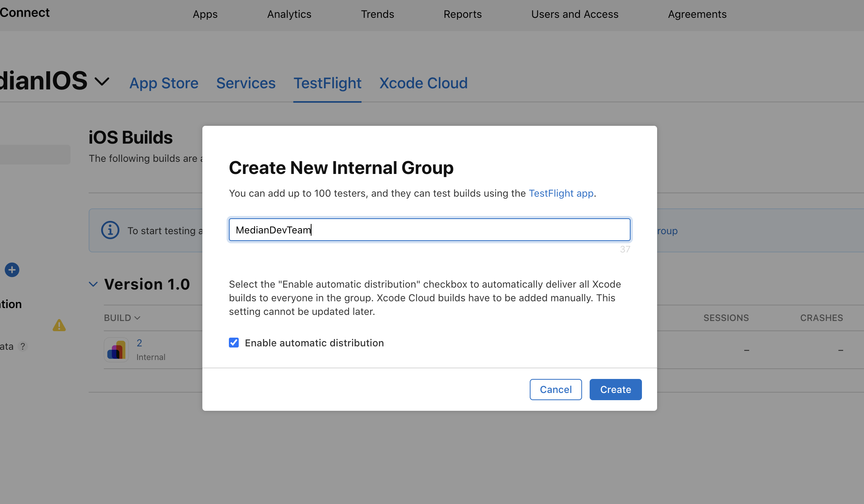This screenshot has width=864, height=504.
Task: Open build number 2 link
Action: click(x=139, y=343)
